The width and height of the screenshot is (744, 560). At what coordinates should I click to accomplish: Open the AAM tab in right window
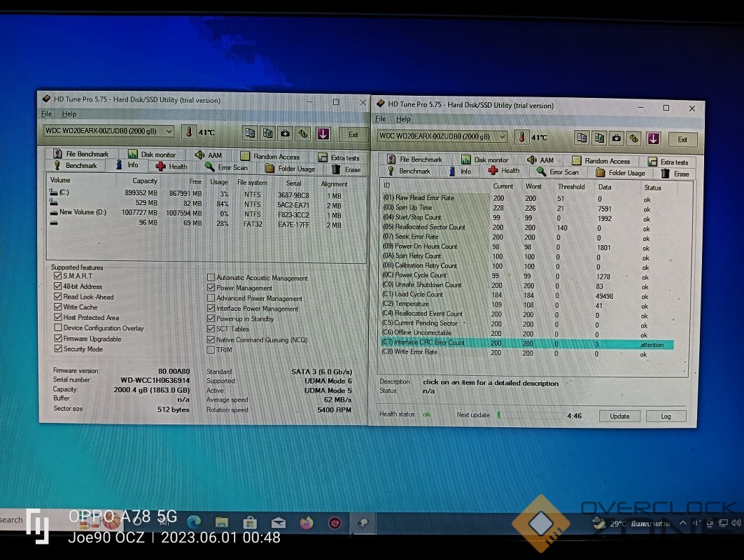[540, 160]
